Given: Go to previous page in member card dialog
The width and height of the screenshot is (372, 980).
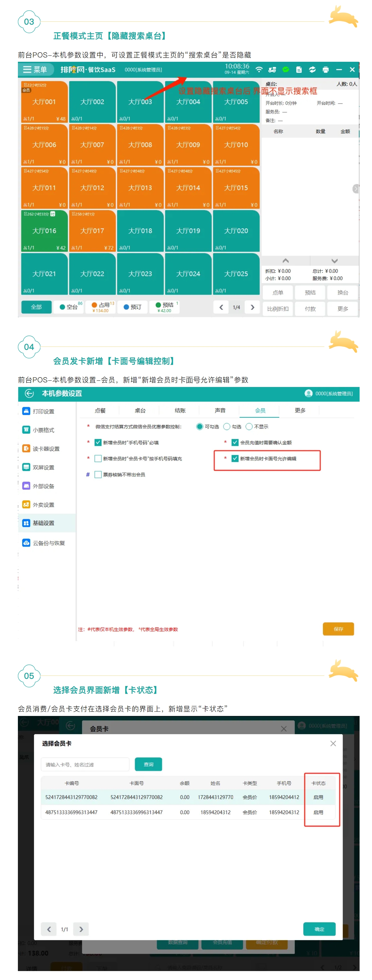Looking at the screenshot, I should coord(49,929).
